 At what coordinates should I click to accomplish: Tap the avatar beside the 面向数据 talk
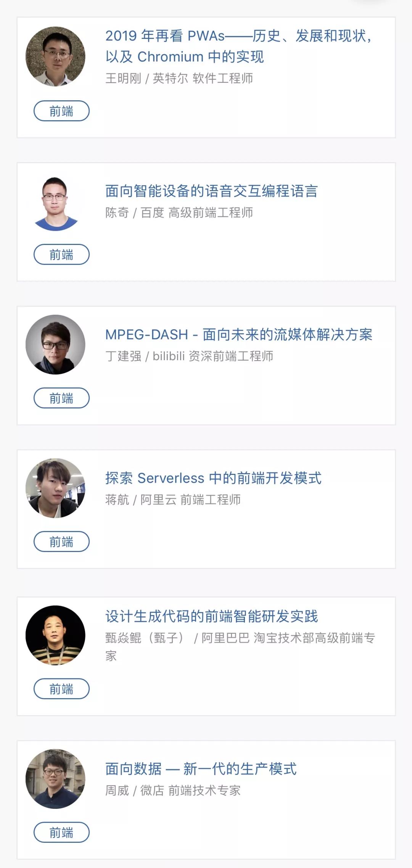55,779
